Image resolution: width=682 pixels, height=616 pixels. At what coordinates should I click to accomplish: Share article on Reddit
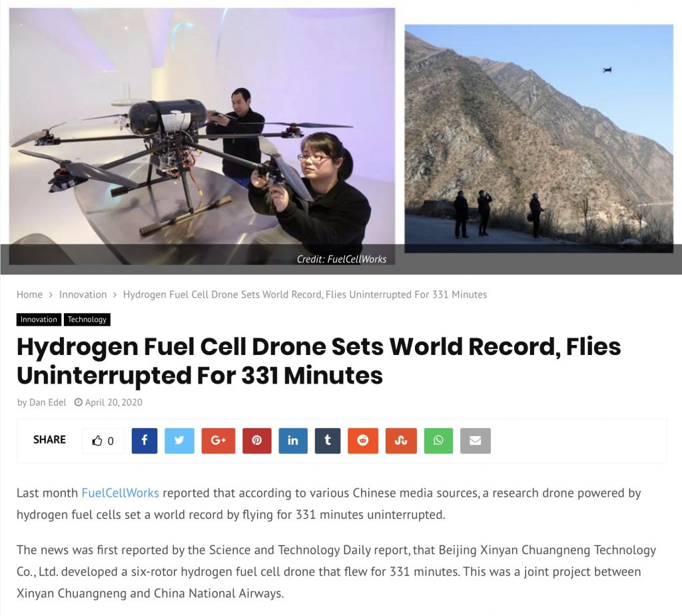[x=363, y=441]
